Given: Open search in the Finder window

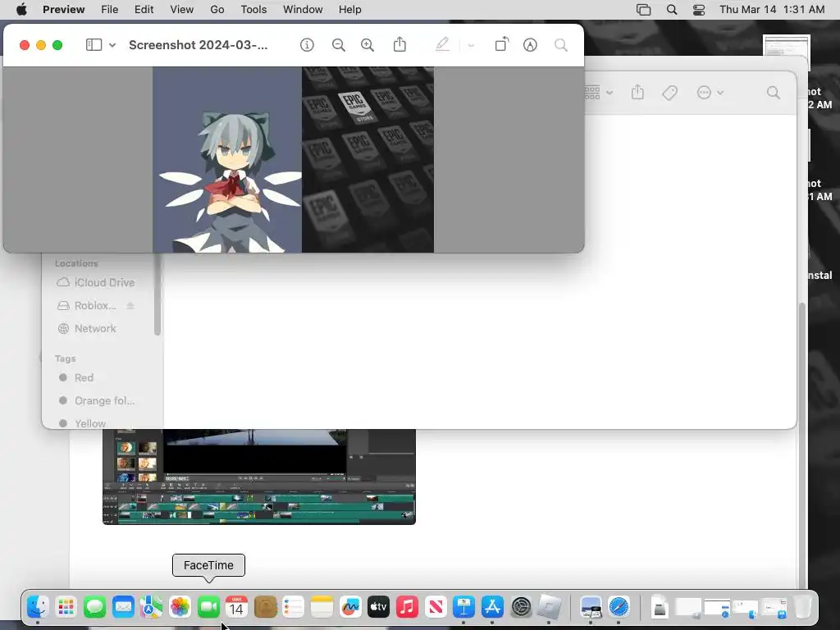Looking at the screenshot, I should [773, 93].
